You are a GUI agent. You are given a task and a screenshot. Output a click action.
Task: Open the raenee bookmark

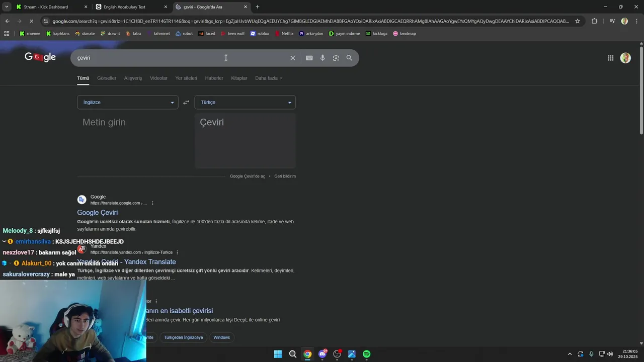[30, 34]
